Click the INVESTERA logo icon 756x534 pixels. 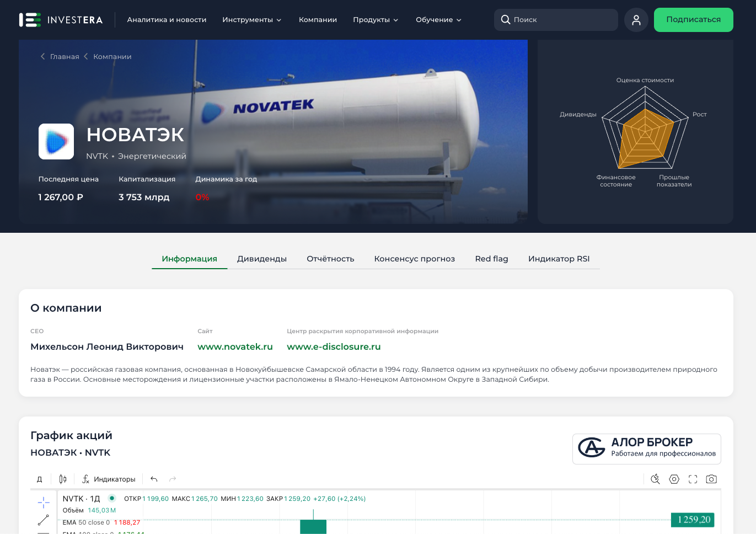[29, 19]
